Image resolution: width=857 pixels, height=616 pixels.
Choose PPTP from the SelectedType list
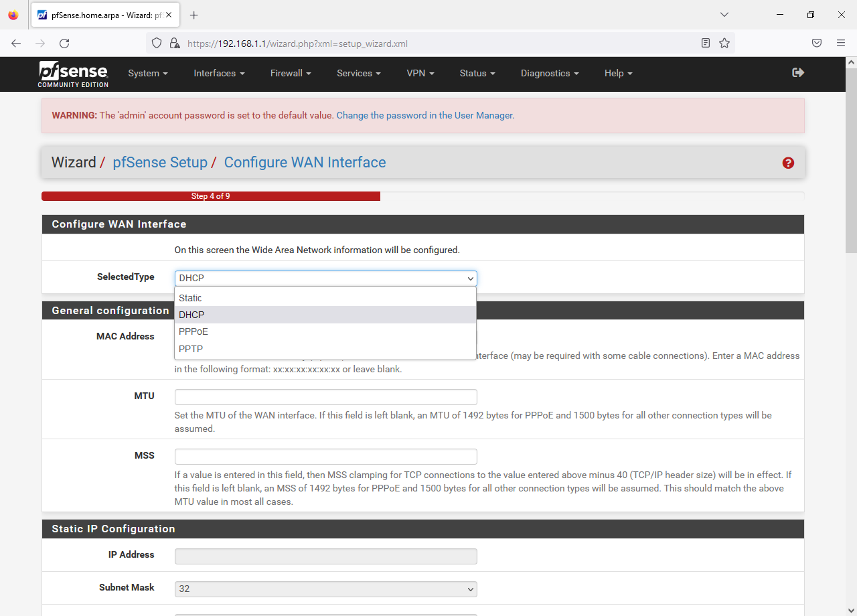coord(325,349)
